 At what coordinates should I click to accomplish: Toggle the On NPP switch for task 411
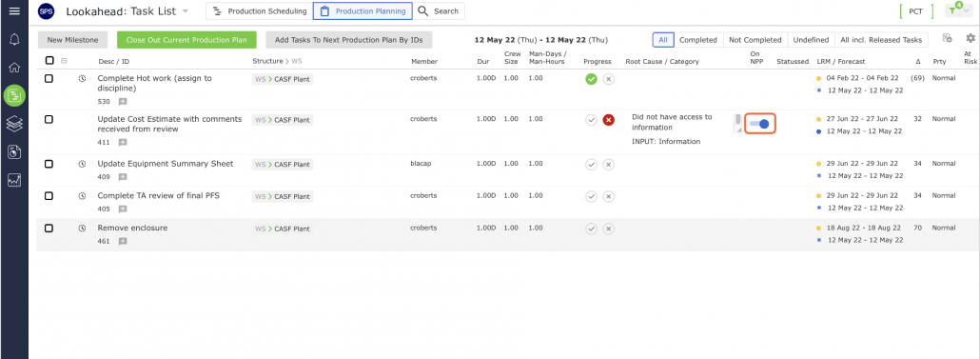[760, 124]
